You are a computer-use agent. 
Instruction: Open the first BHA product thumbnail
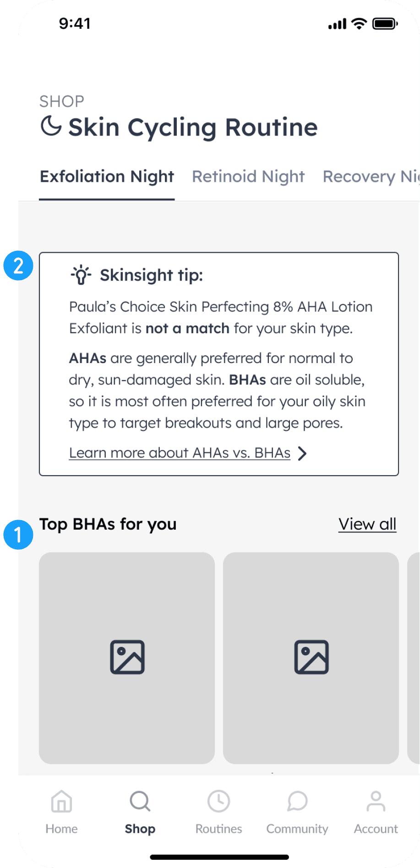[127, 658]
